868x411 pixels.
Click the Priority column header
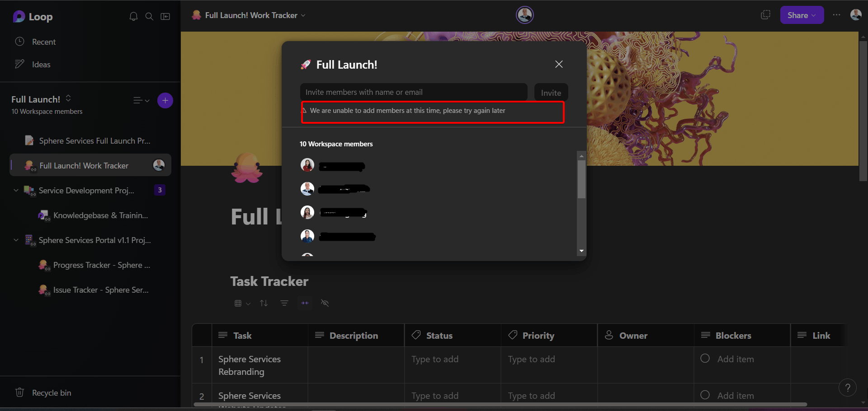pos(549,336)
